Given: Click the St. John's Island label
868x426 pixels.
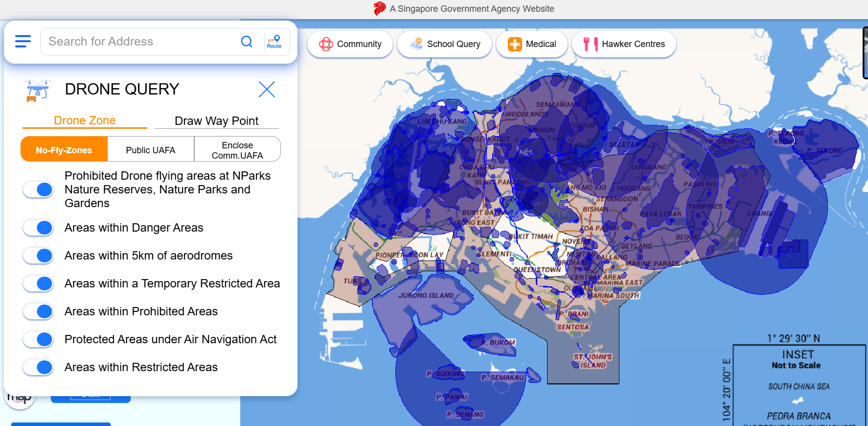Looking at the screenshot, I should [593, 361].
